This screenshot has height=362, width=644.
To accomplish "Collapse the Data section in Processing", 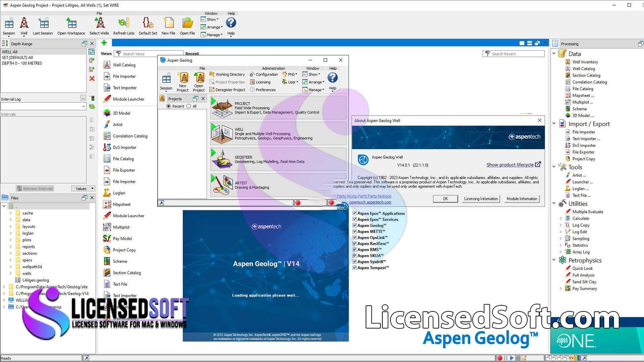I will (554, 53).
